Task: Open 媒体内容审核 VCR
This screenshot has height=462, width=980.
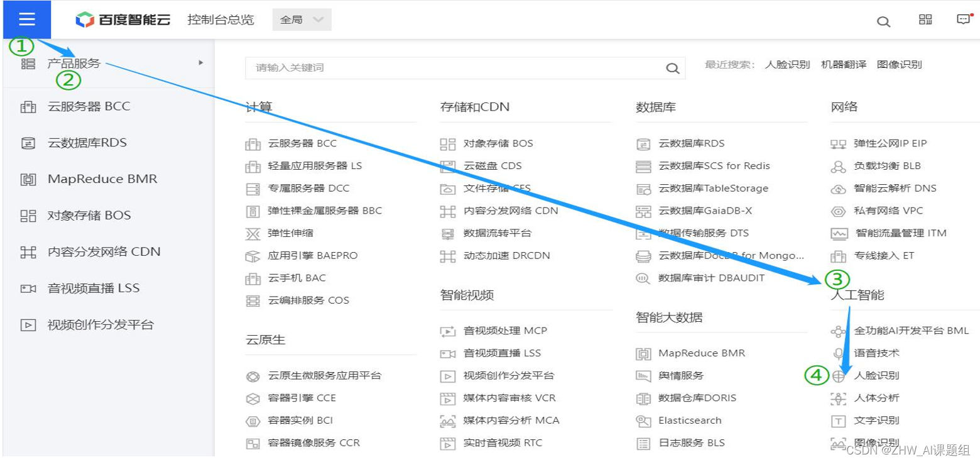Action: (x=509, y=398)
